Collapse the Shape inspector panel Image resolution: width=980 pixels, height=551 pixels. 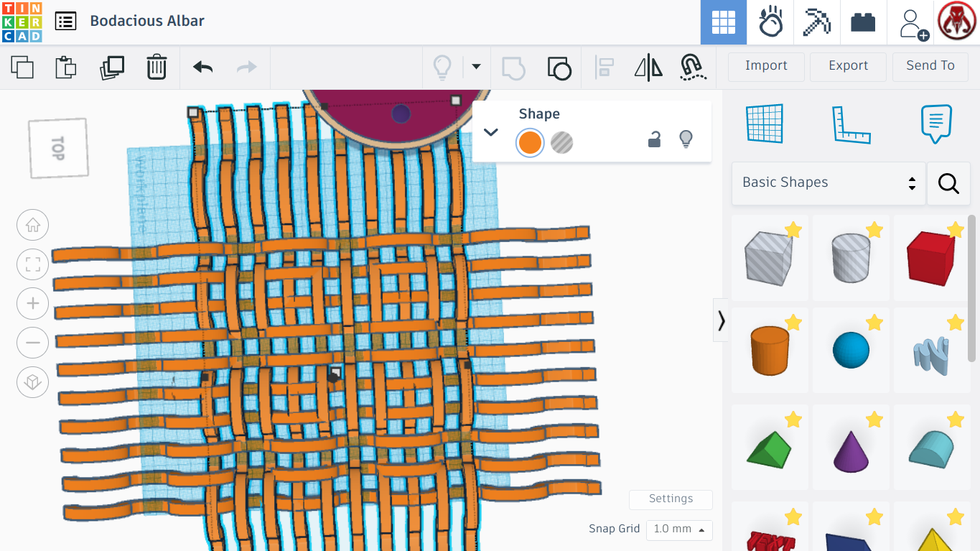[x=491, y=131]
